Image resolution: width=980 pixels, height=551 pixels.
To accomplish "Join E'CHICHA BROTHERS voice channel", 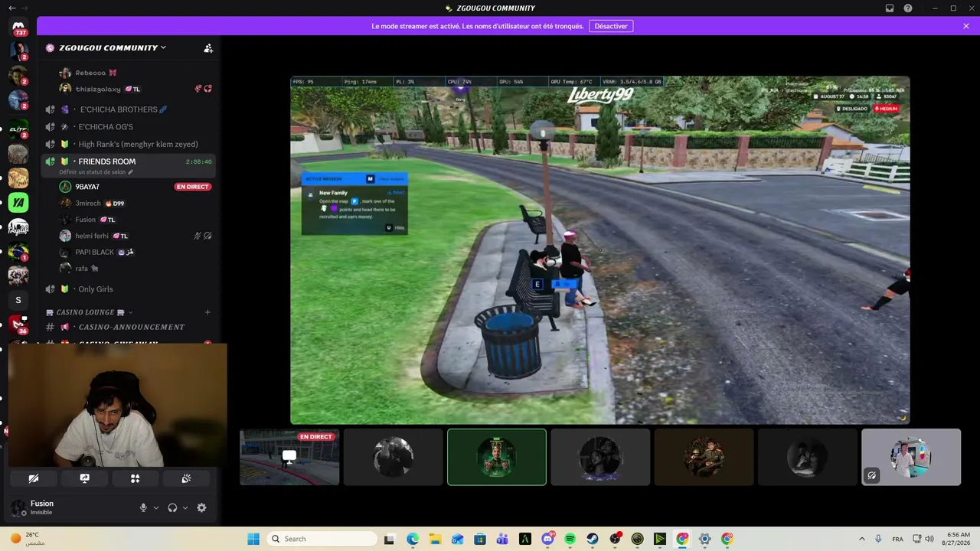I will (x=128, y=109).
